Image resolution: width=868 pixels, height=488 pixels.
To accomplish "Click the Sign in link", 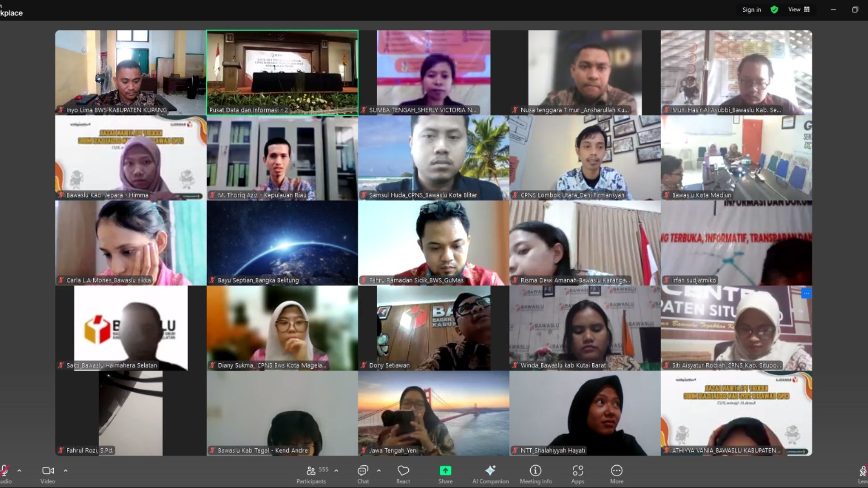I will (751, 9).
